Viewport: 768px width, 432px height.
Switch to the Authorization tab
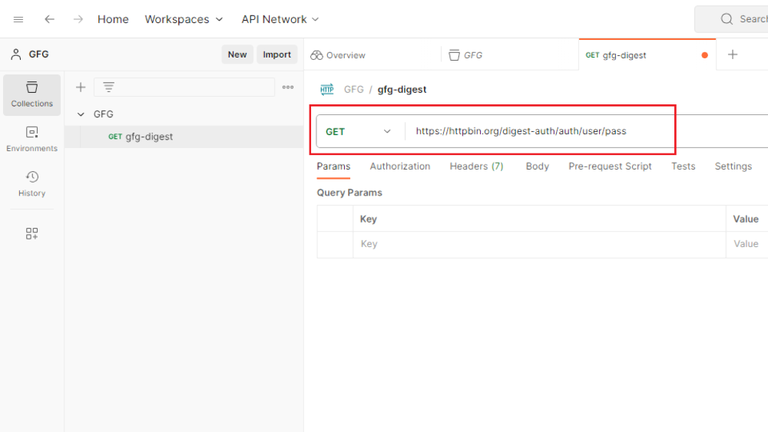pos(400,167)
